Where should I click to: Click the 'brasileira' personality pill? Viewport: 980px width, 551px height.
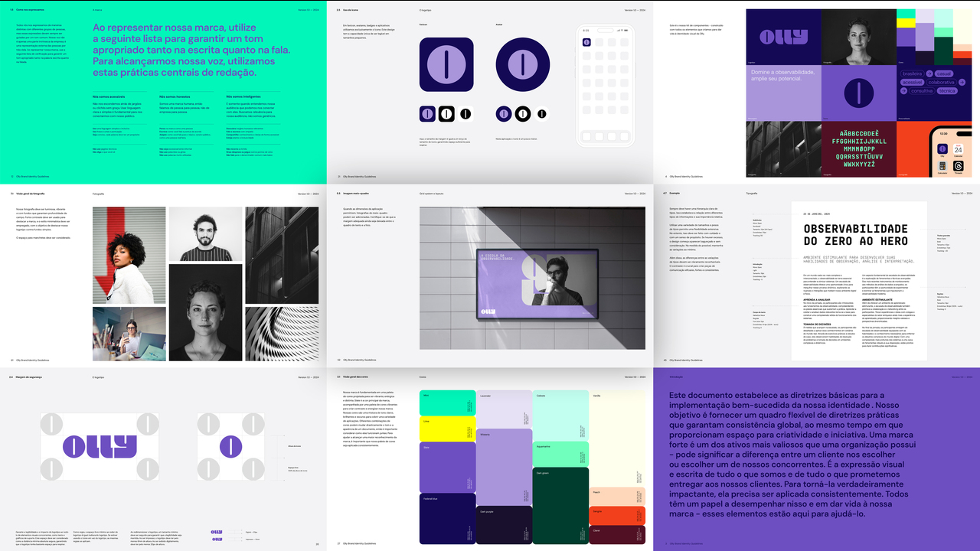coord(912,73)
